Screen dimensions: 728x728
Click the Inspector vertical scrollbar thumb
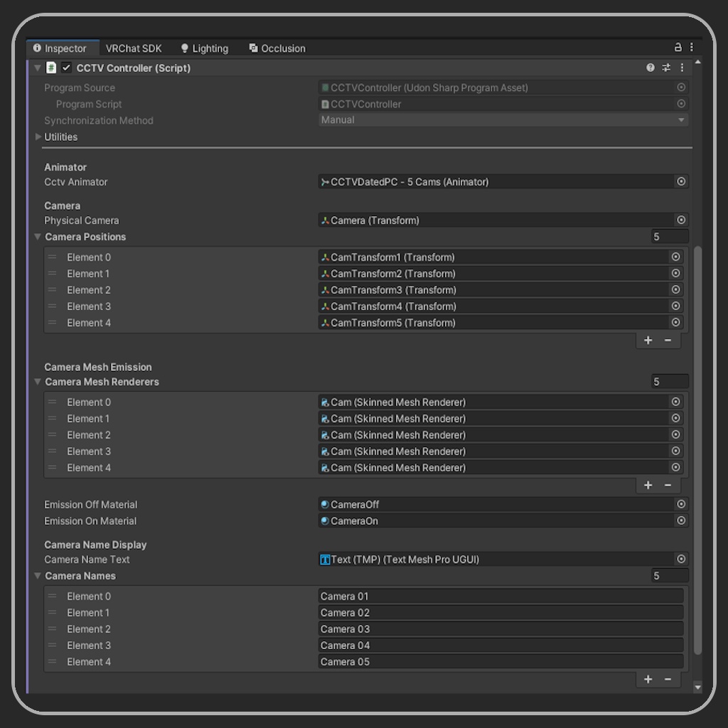click(697, 450)
